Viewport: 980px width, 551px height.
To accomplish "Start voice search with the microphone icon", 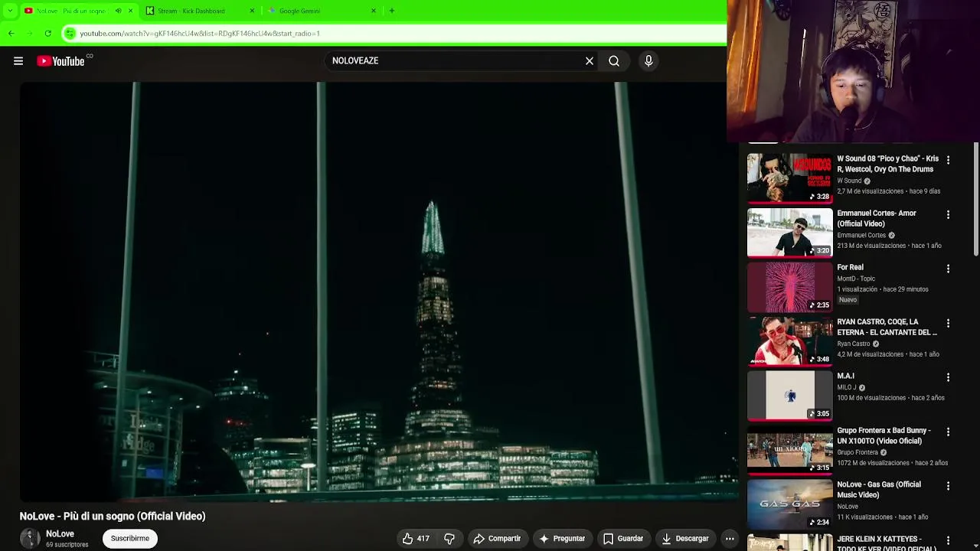I will point(648,61).
